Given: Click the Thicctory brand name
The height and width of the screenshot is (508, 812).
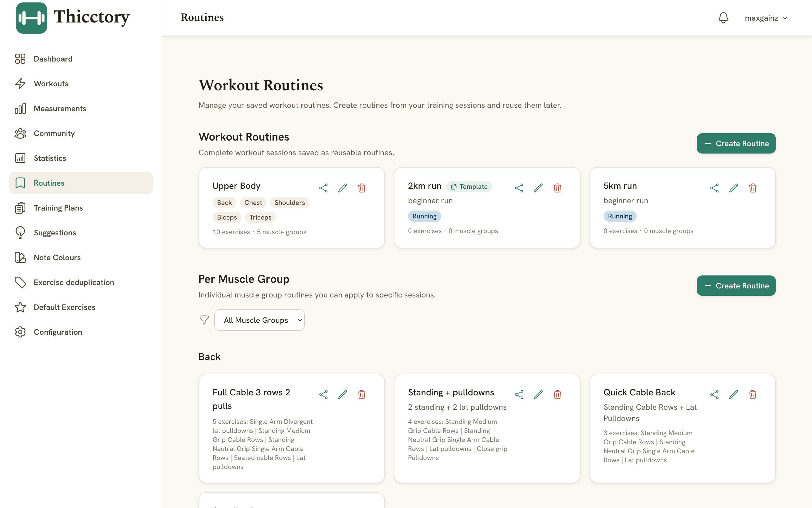Looking at the screenshot, I should [x=92, y=17].
